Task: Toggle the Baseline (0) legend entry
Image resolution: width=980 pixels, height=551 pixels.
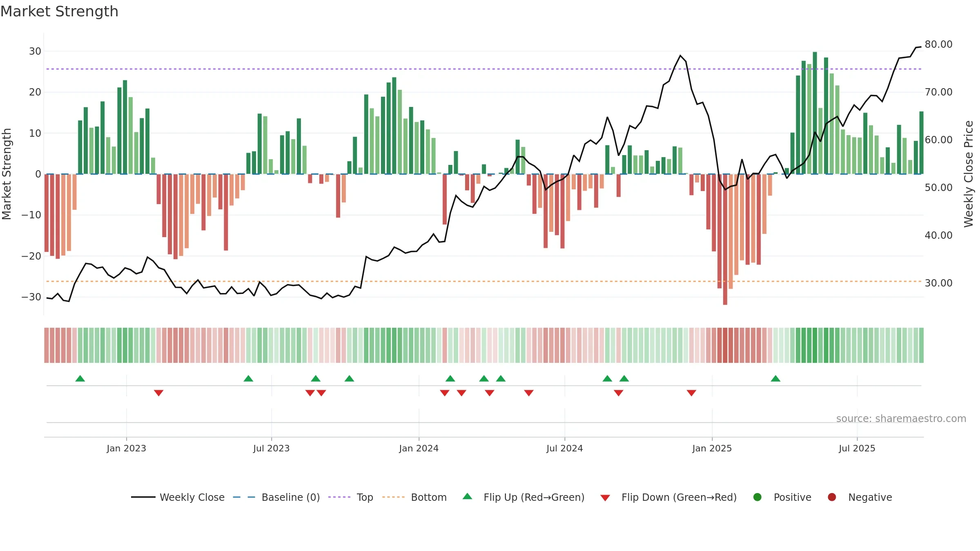Action: [276, 497]
